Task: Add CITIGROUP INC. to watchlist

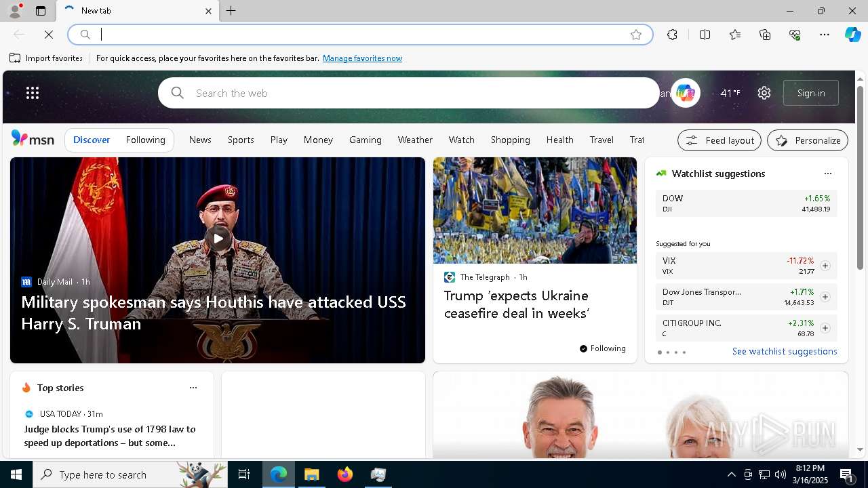Action: coord(825,328)
